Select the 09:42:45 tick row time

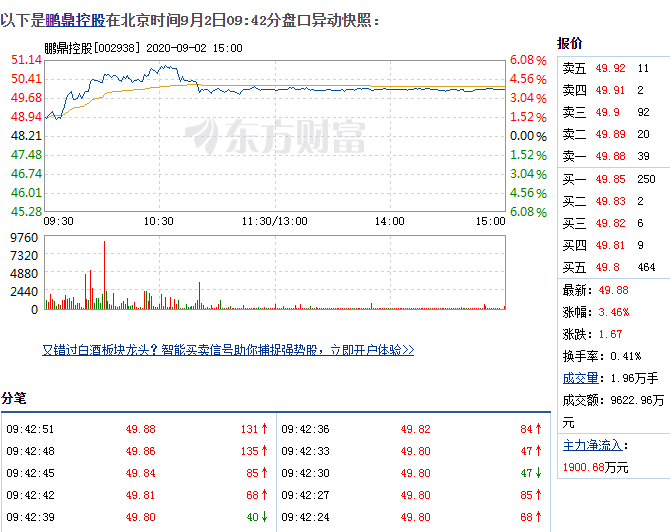tap(30, 473)
